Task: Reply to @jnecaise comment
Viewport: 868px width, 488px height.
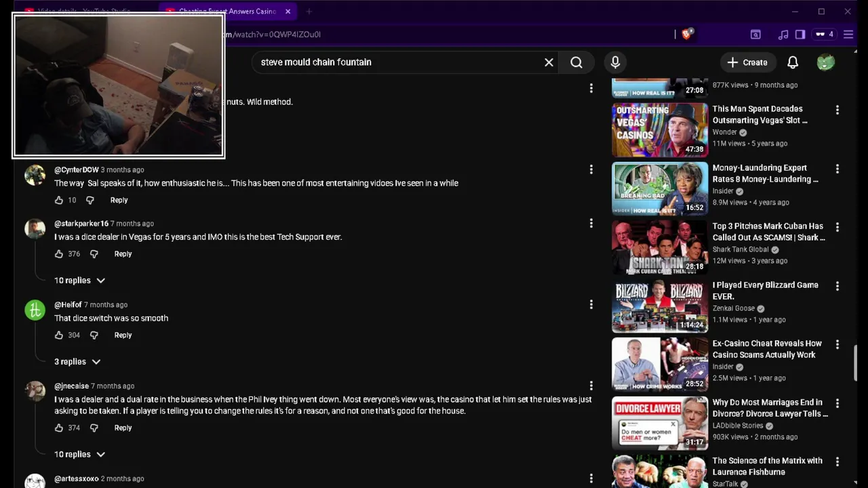Action: (123, 428)
